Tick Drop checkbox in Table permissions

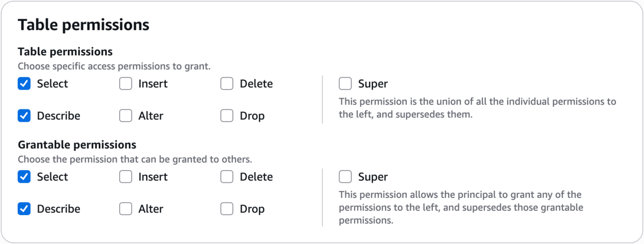click(227, 116)
